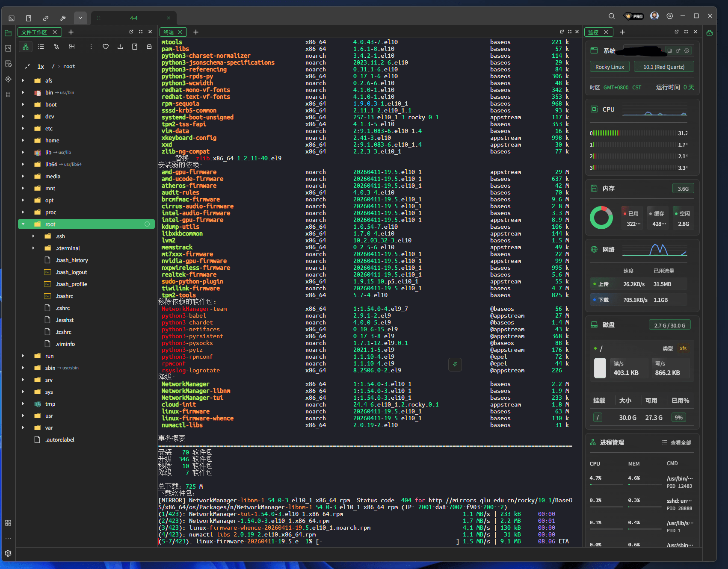
Task: Expand the var folder
Action: click(23, 427)
